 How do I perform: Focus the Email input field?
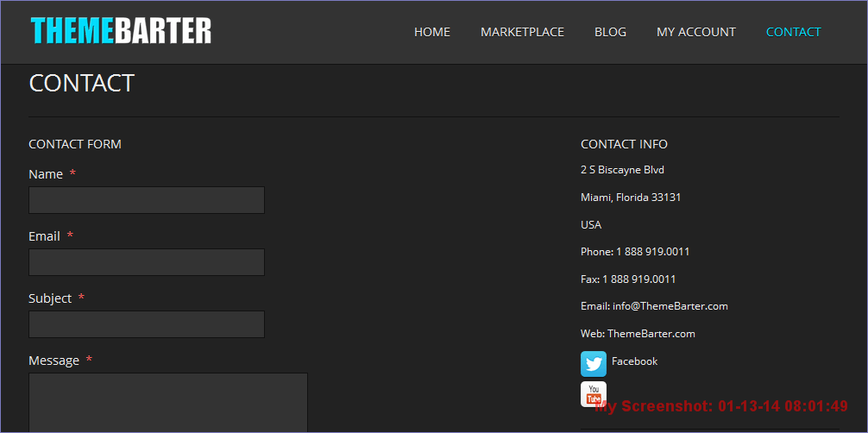point(147,262)
